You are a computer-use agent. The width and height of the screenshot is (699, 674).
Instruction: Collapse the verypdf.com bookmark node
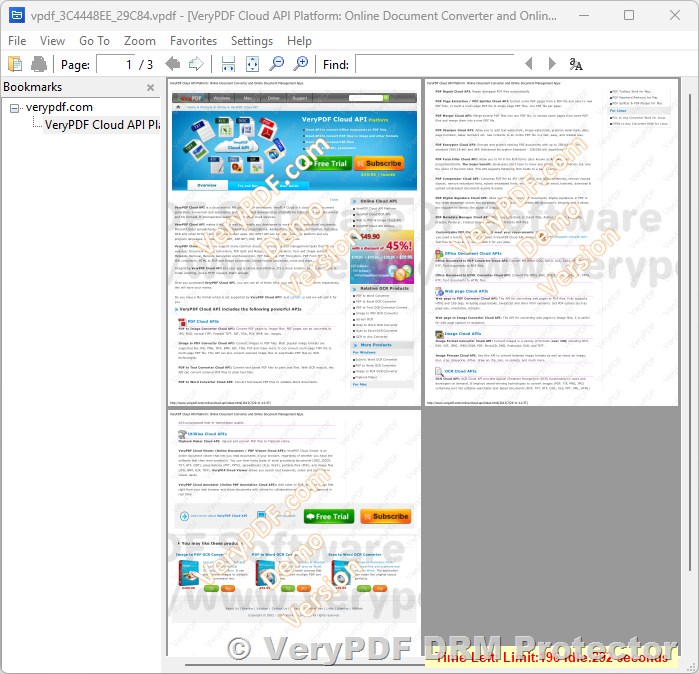click(x=14, y=107)
